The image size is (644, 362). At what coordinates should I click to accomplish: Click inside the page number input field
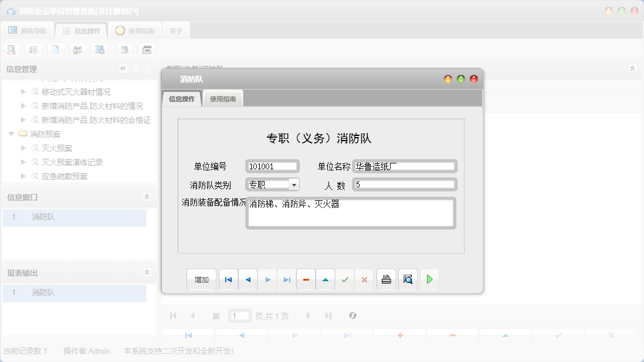click(x=239, y=316)
